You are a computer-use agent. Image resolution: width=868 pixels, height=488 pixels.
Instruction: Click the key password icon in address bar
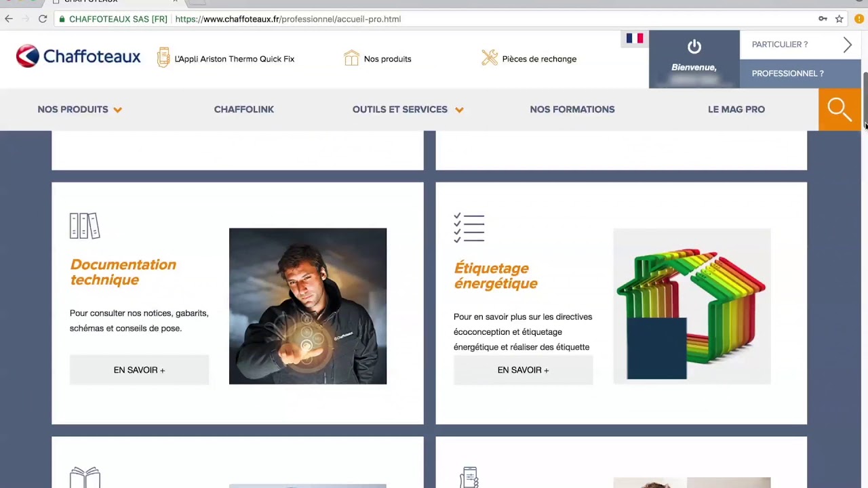point(823,19)
